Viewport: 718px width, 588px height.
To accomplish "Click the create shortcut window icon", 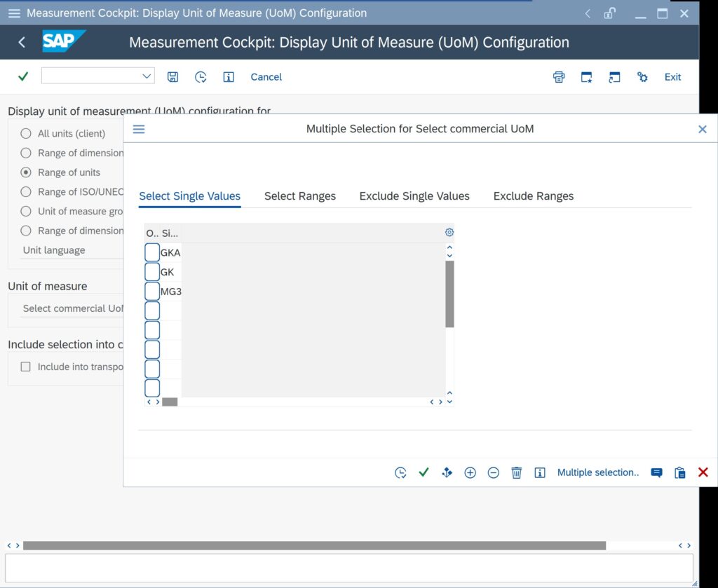I will coord(614,77).
